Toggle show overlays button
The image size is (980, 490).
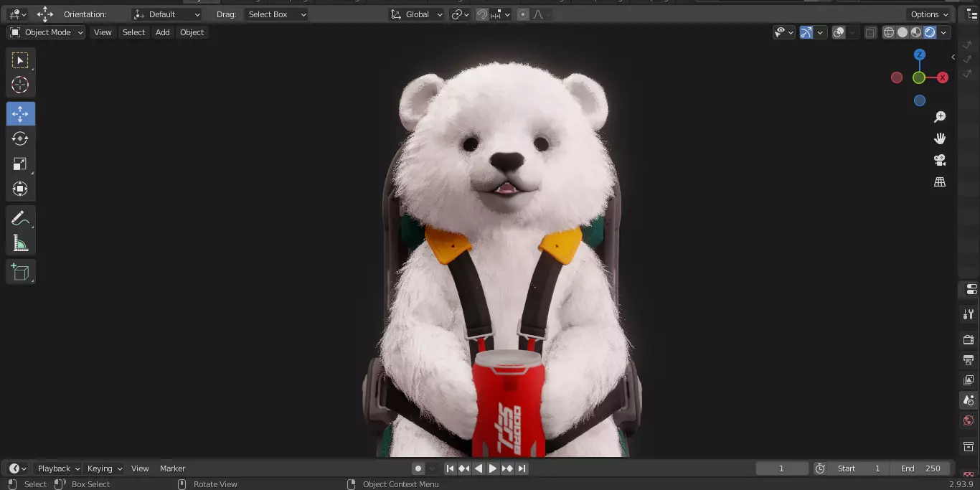click(x=839, y=32)
